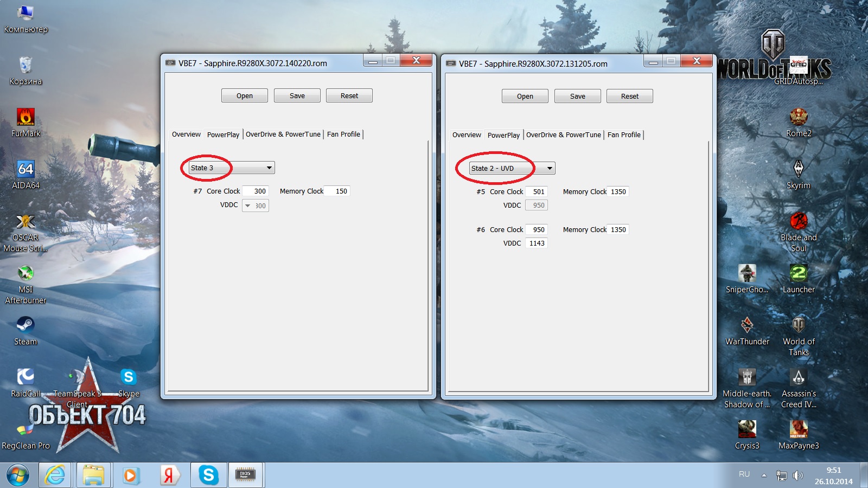Select the SniperGhost desktop shortcut
The image size is (868, 488).
(747, 278)
